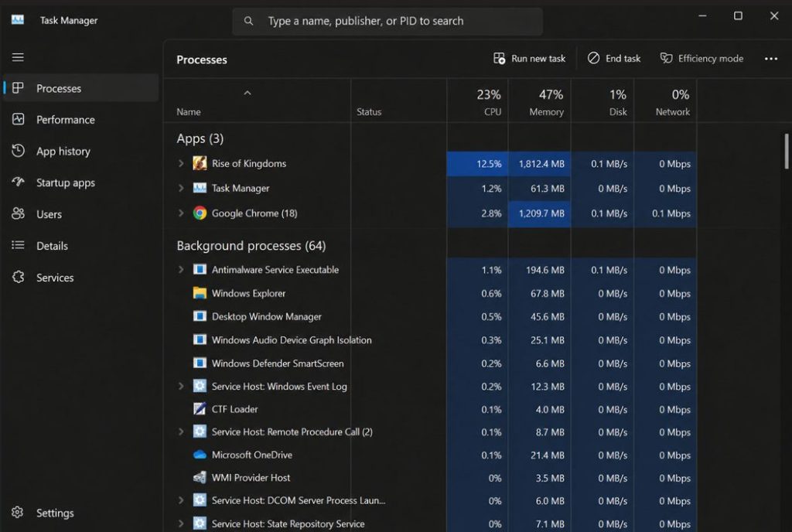Click the Services page label
The width and height of the screenshot is (792, 532).
55,277
